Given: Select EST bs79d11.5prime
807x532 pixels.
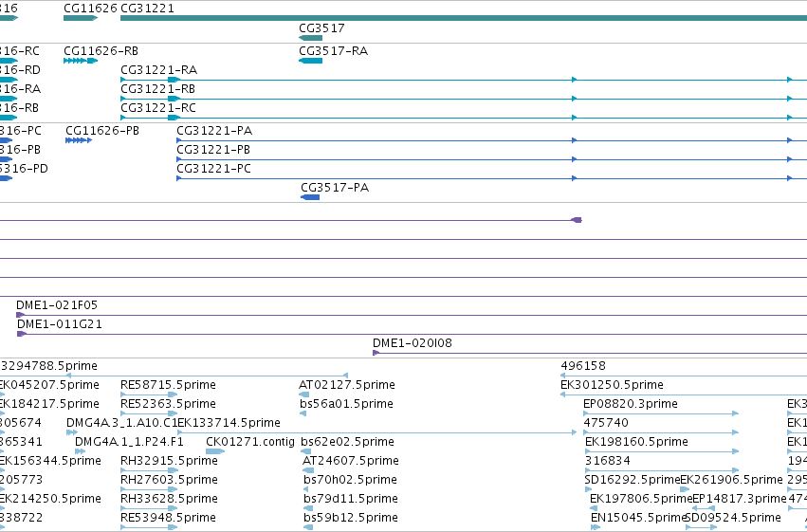Looking at the screenshot, I should point(351,499).
